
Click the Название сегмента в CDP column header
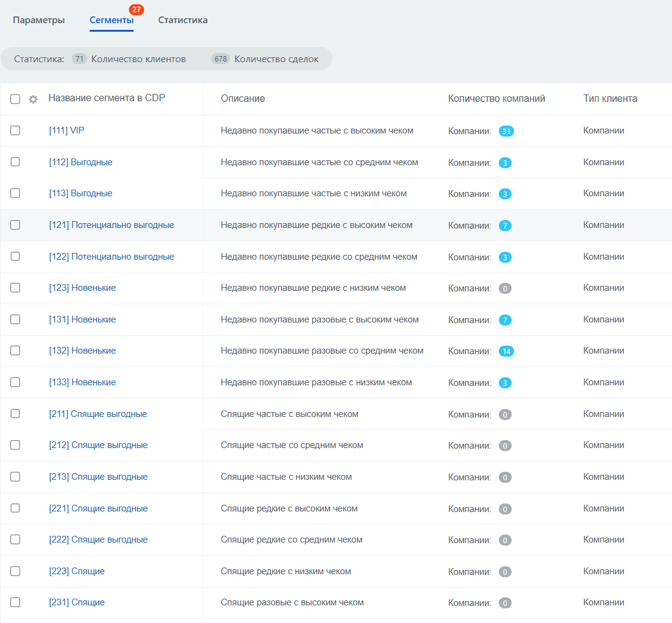107,98
